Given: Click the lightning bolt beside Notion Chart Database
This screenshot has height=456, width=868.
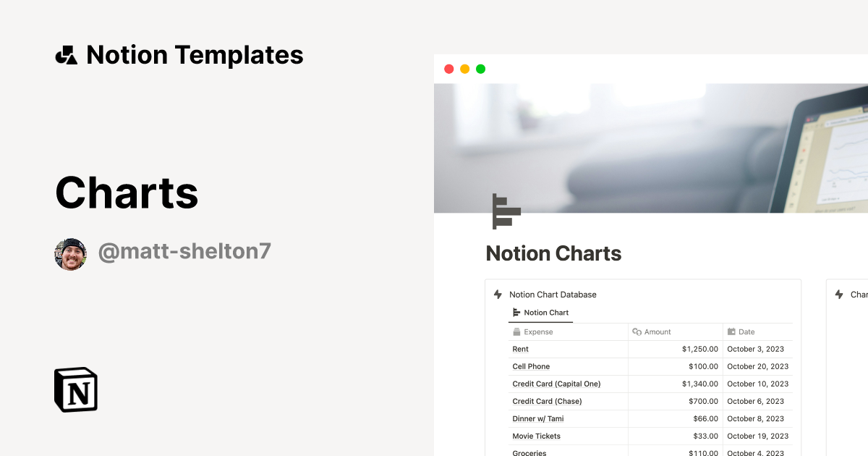Looking at the screenshot, I should click(497, 294).
